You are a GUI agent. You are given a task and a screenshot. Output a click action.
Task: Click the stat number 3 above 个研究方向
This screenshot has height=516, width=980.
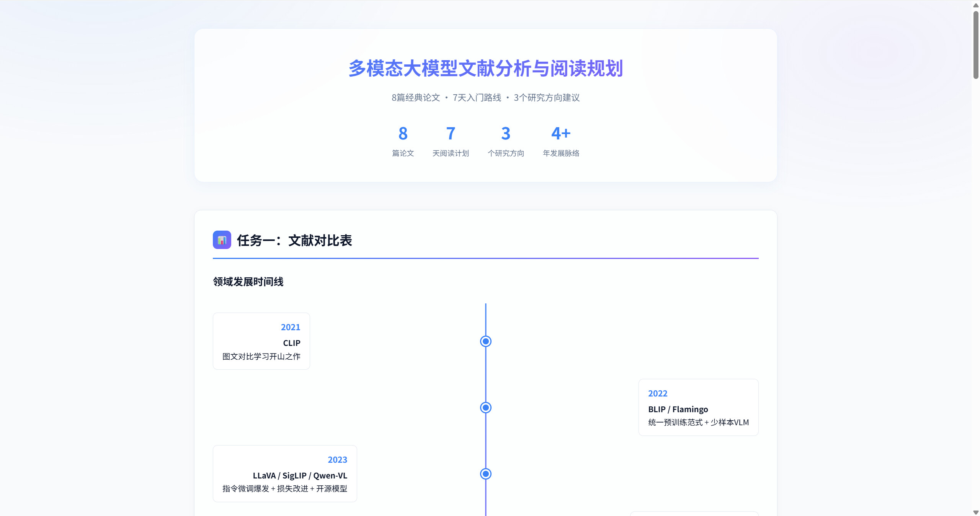pos(506,133)
